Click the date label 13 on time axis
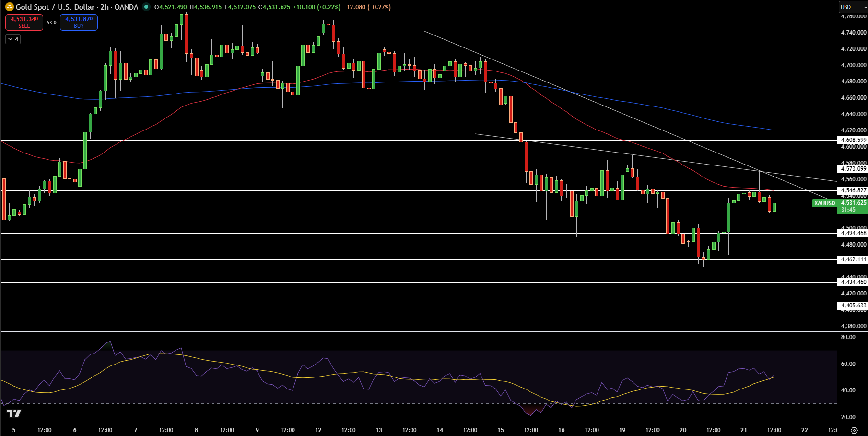The width and height of the screenshot is (868, 436). (379, 430)
